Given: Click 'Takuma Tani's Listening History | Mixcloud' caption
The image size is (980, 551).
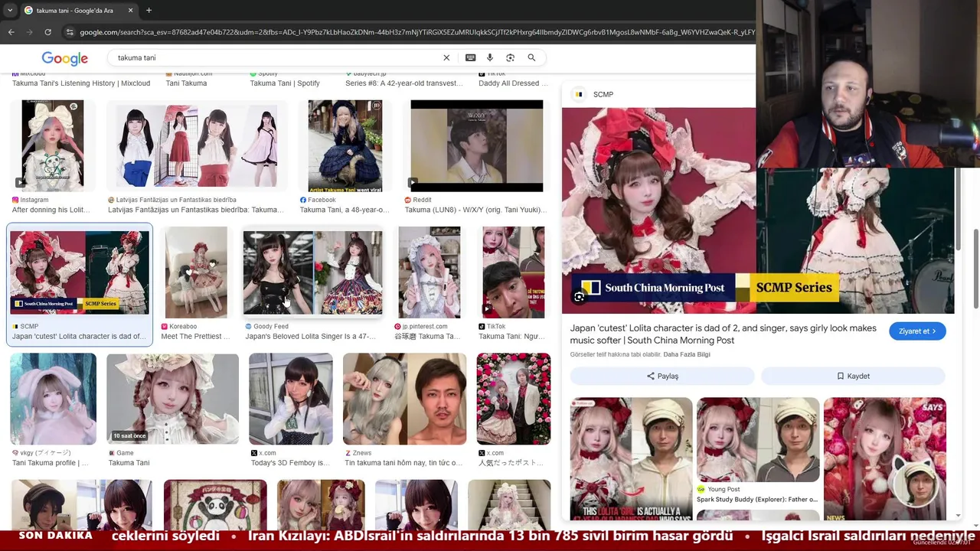Looking at the screenshot, I should (x=81, y=83).
